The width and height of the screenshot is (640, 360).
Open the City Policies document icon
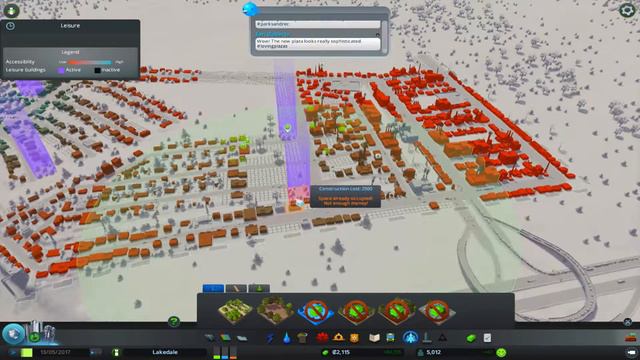(487, 338)
